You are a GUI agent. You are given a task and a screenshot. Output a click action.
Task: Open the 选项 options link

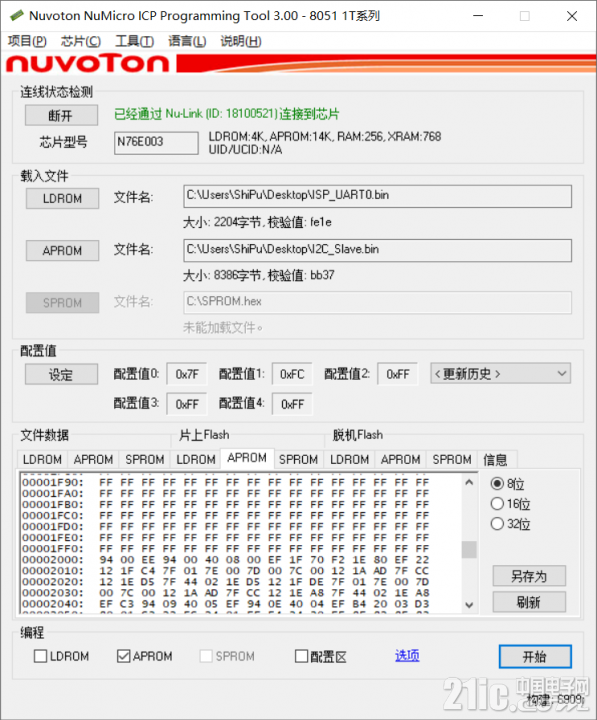(407, 656)
